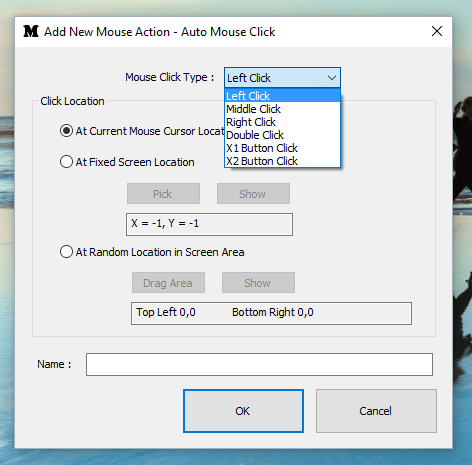Click the Cancel button

tap(376, 411)
